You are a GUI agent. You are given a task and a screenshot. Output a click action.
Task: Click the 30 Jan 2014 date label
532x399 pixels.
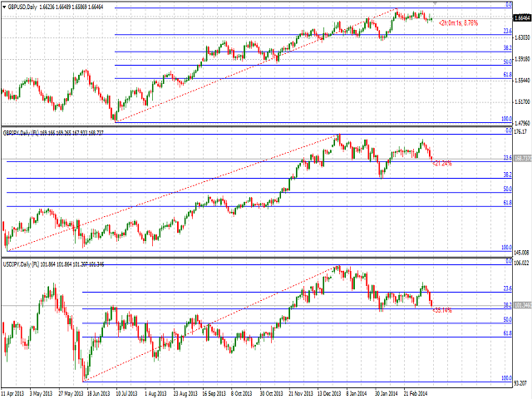tap(387, 393)
